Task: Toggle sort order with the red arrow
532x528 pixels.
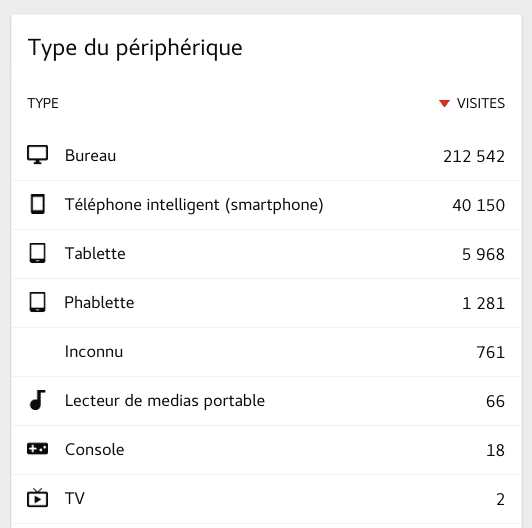Action: tap(444, 103)
